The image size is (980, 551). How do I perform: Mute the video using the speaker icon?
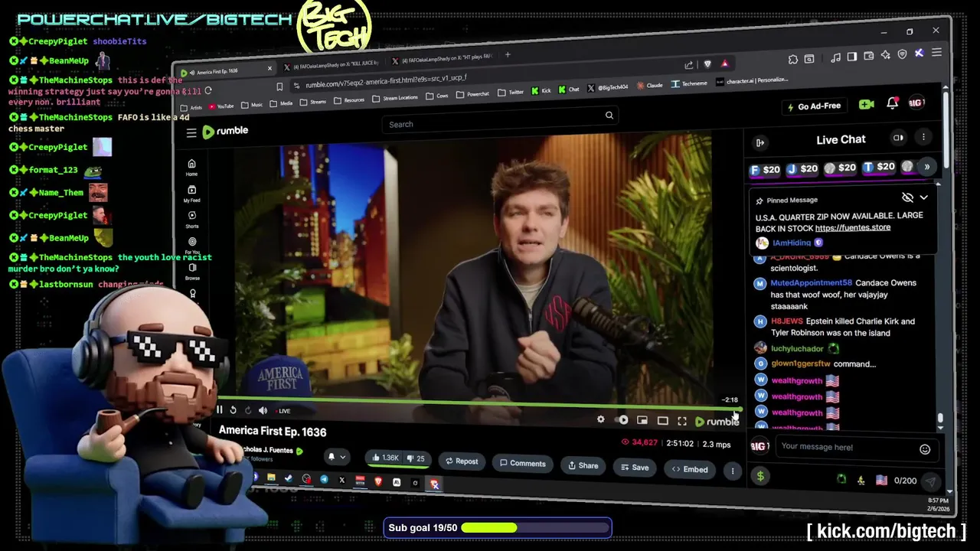pyautogui.click(x=263, y=411)
